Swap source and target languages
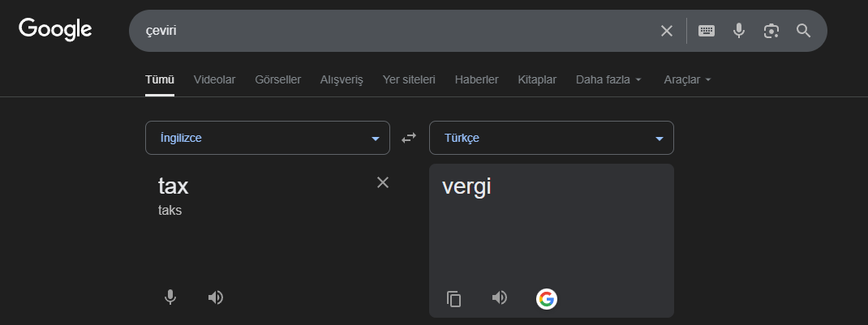 pyautogui.click(x=409, y=138)
